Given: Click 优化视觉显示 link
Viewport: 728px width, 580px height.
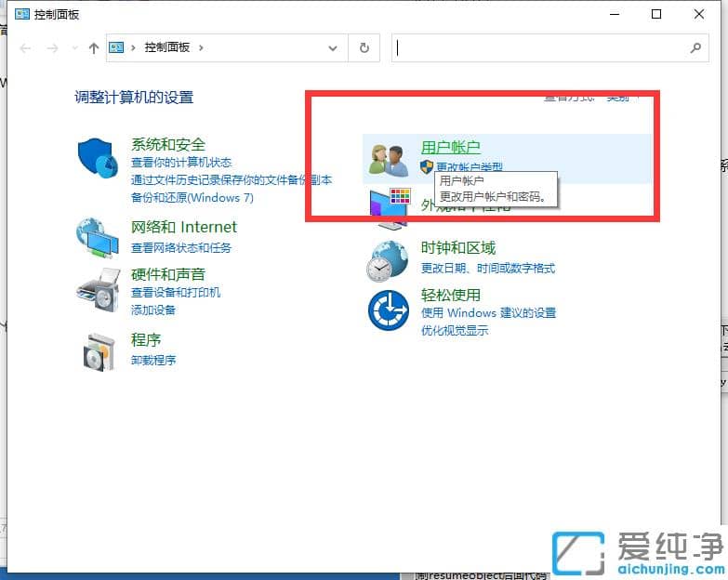Looking at the screenshot, I should click(x=455, y=330).
